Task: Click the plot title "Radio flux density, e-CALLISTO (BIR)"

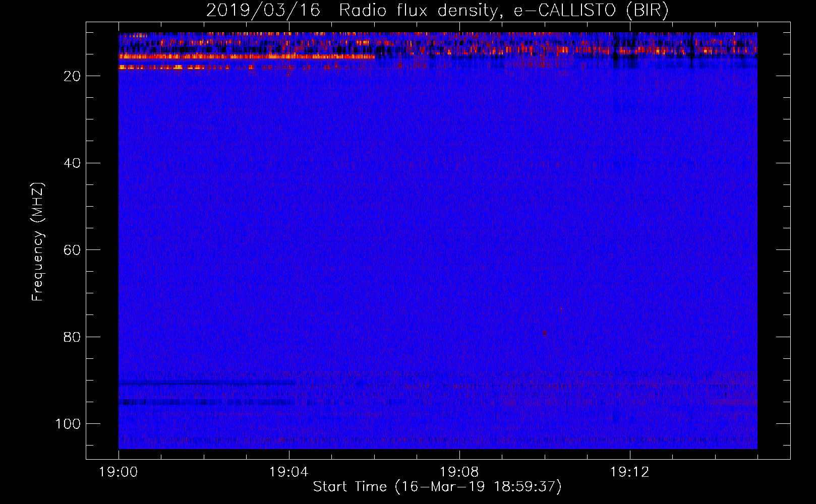Action: (x=504, y=10)
